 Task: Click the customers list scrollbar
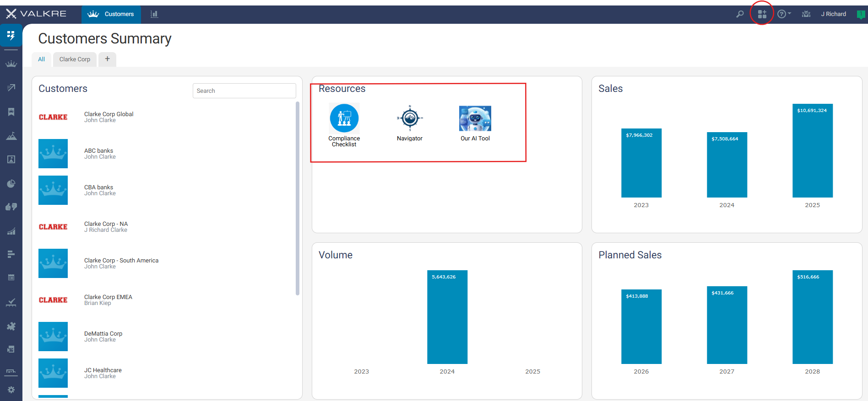(x=298, y=198)
